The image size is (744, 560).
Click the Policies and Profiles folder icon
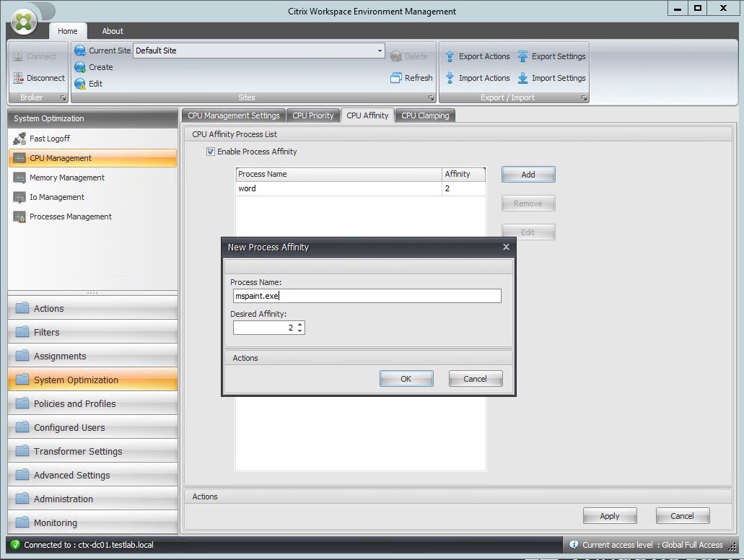tap(22, 403)
